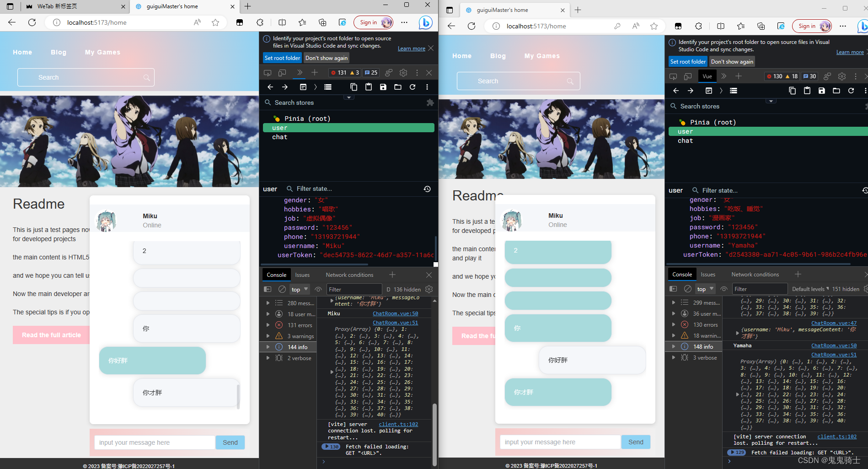The height and width of the screenshot is (469, 868).
Task: Click Don't show again in right DevTools
Action: click(732, 62)
